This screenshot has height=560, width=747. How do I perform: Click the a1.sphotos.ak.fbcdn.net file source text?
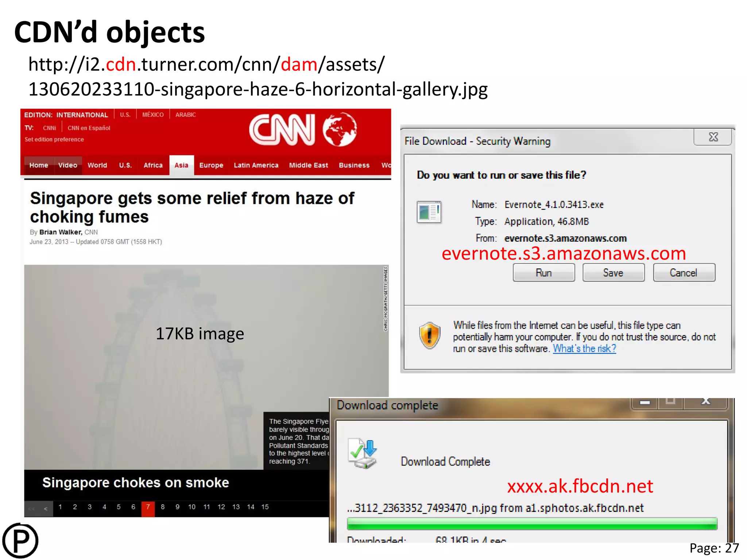(585, 508)
